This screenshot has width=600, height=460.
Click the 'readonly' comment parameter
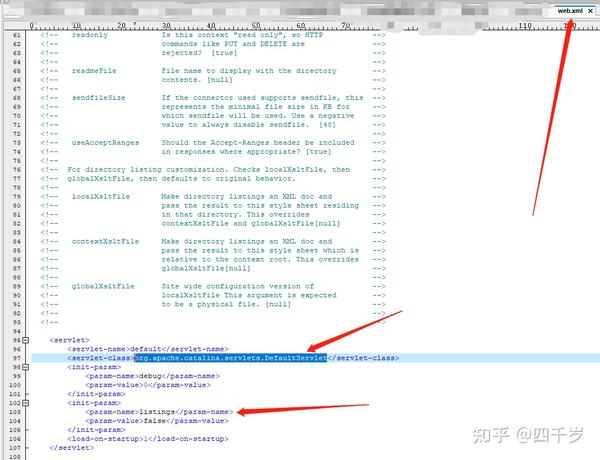click(90, 35)
